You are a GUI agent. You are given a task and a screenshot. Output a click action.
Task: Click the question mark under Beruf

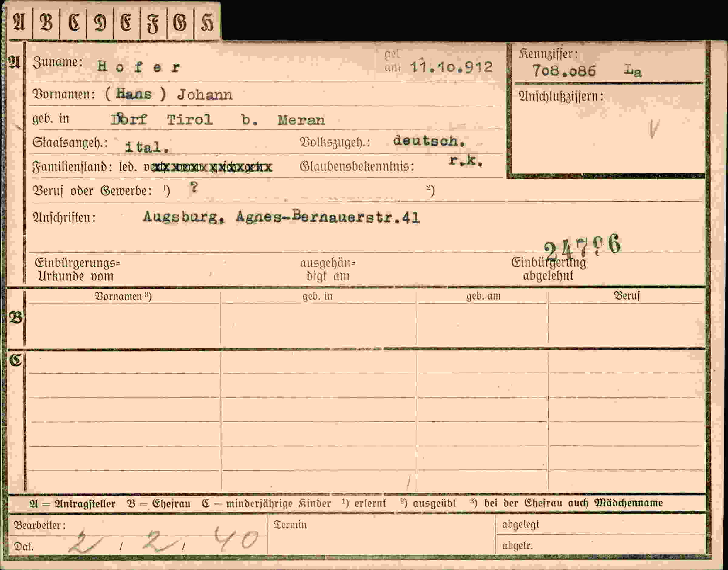[194, 187]
